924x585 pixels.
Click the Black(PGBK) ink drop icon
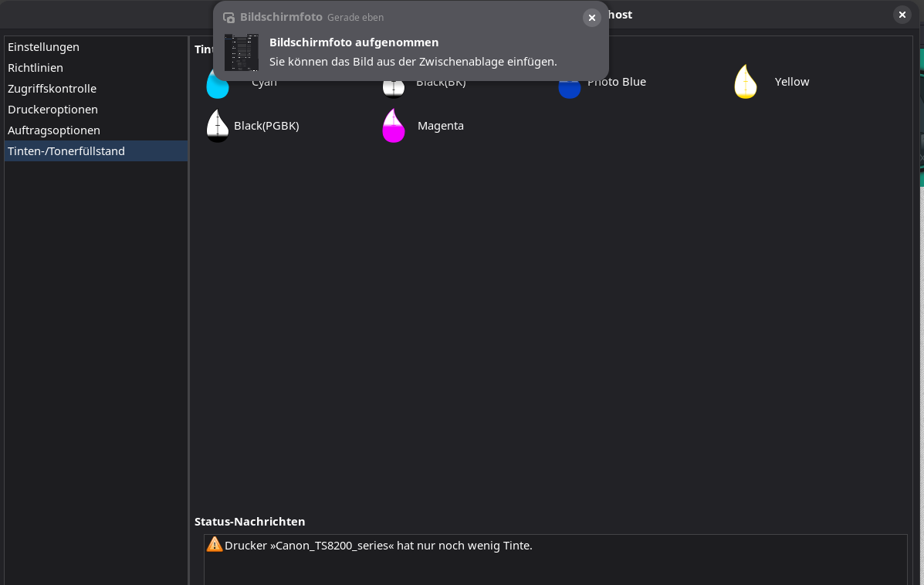[218, 126]
